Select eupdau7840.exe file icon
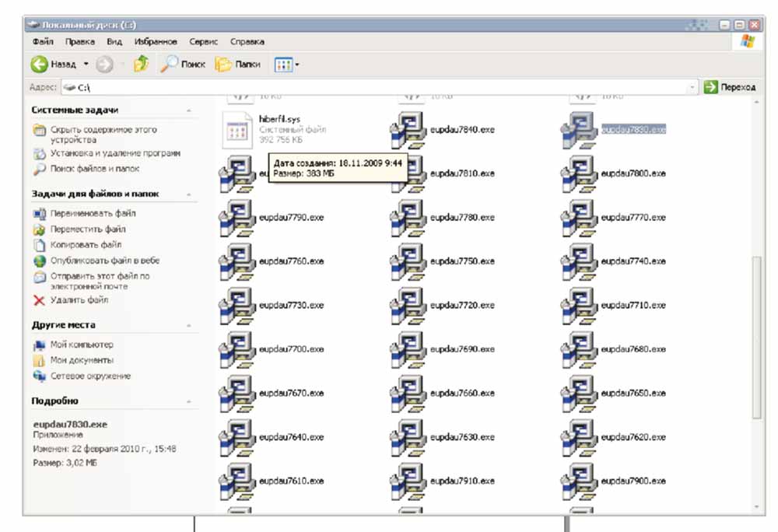Screen dimensions: 778x532 [x=407, y=129]
